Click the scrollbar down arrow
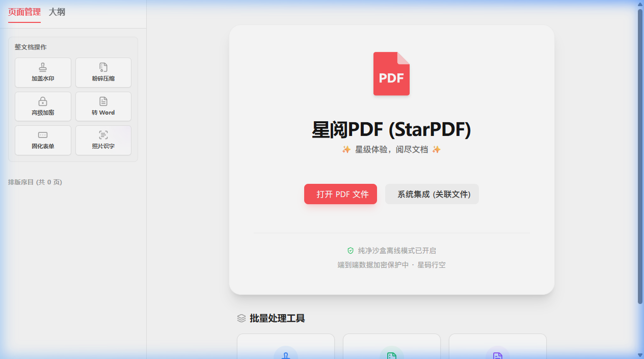 tap(640, 355)
